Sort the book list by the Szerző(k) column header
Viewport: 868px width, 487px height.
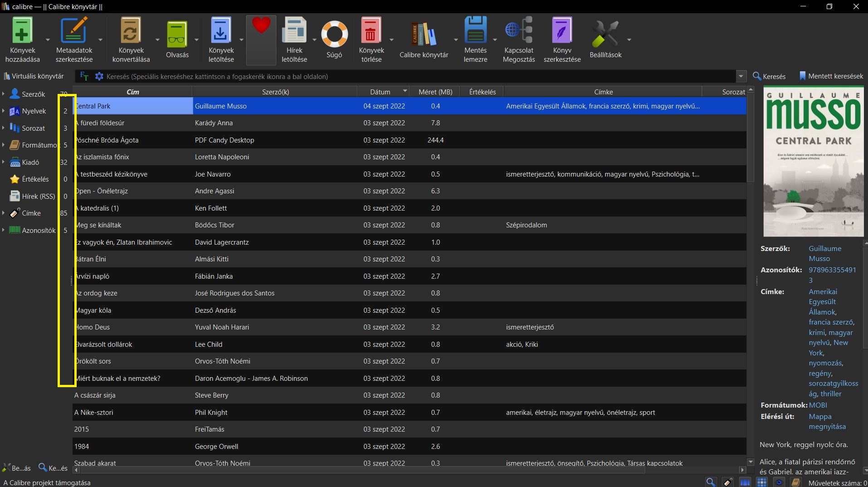point(275,92)
